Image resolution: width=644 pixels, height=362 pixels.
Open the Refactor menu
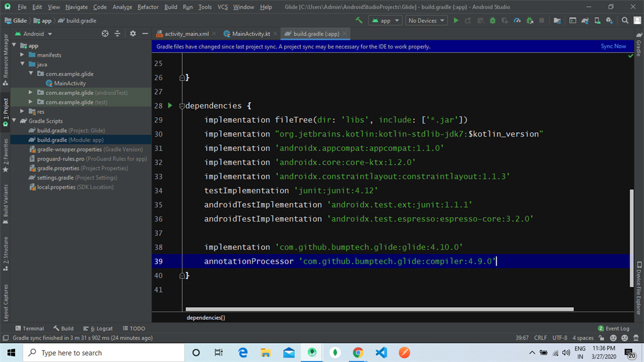point(148,7)
